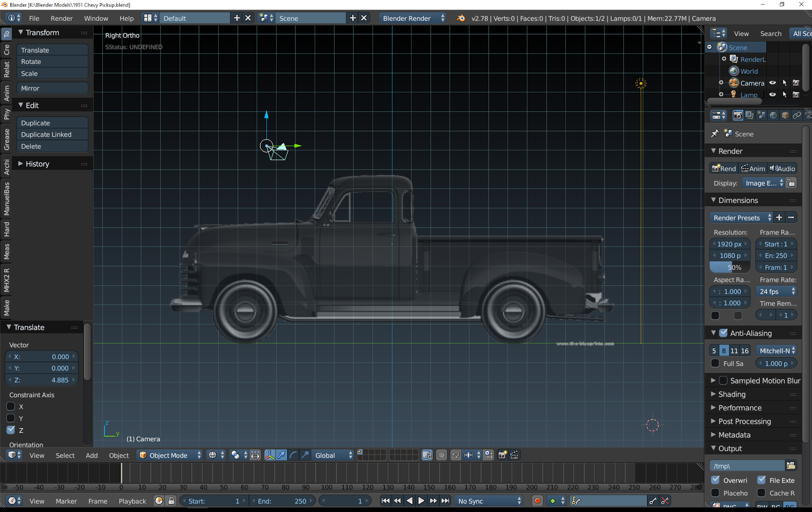Select the rotate manipulator icon in viewport header

click(x=293, y=455)
